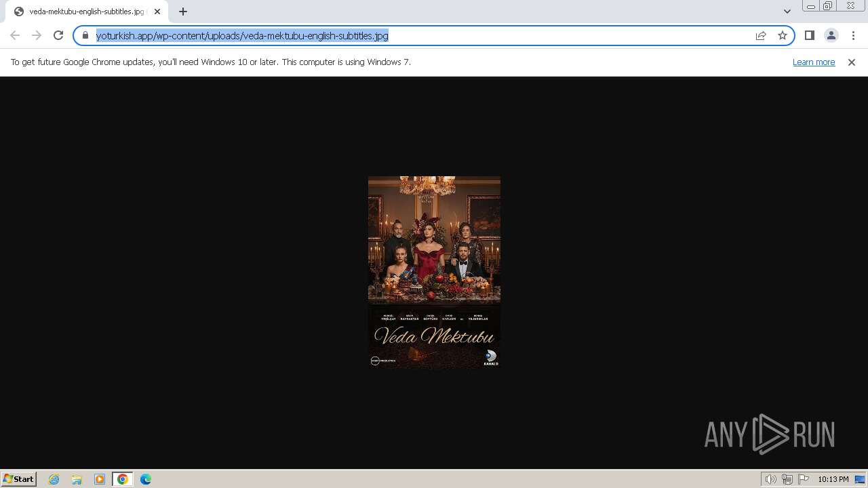Click the infobar text about Windows 7

point(210,62)
